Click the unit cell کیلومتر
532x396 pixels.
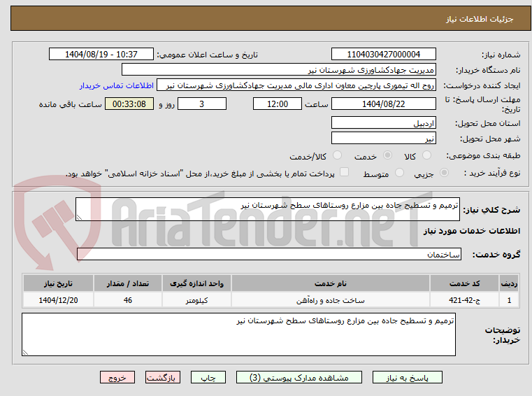pyautogui.click(x=196, y=300)
